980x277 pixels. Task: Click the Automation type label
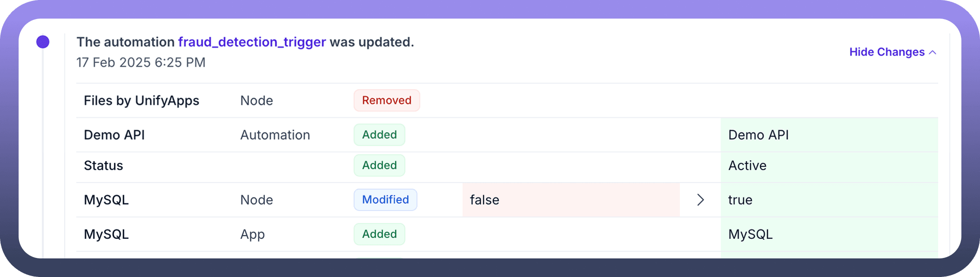point(275,135)
